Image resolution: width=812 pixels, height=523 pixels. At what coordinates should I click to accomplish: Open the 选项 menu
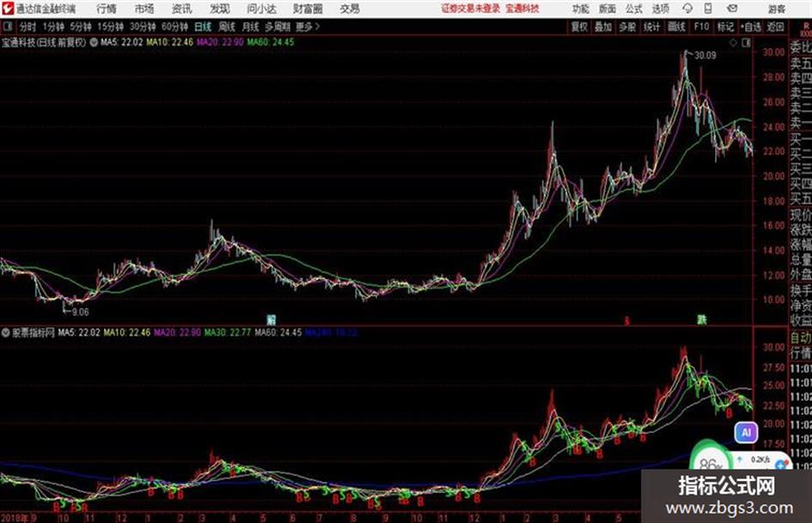coord(660,9)
